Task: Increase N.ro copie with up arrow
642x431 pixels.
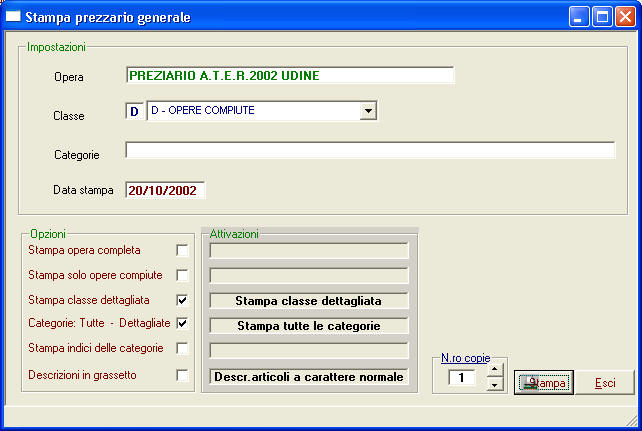Action: coord(495,370)
